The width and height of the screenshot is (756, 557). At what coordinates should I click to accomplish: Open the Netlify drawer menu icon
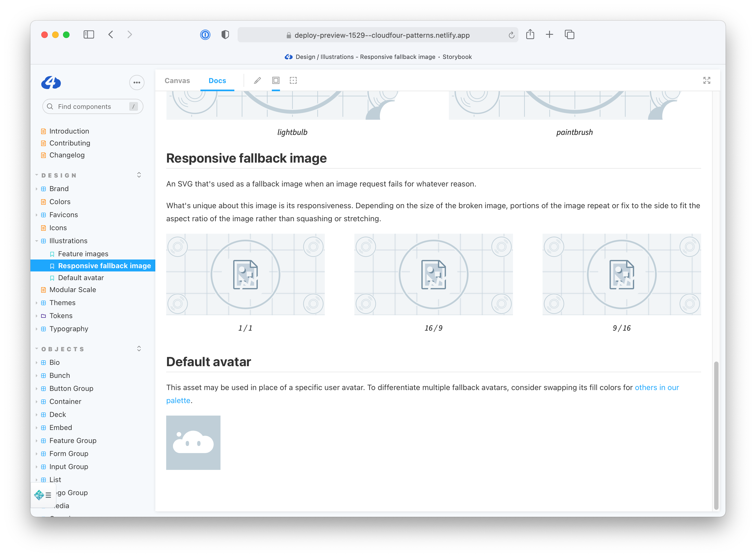coord(43,495)
